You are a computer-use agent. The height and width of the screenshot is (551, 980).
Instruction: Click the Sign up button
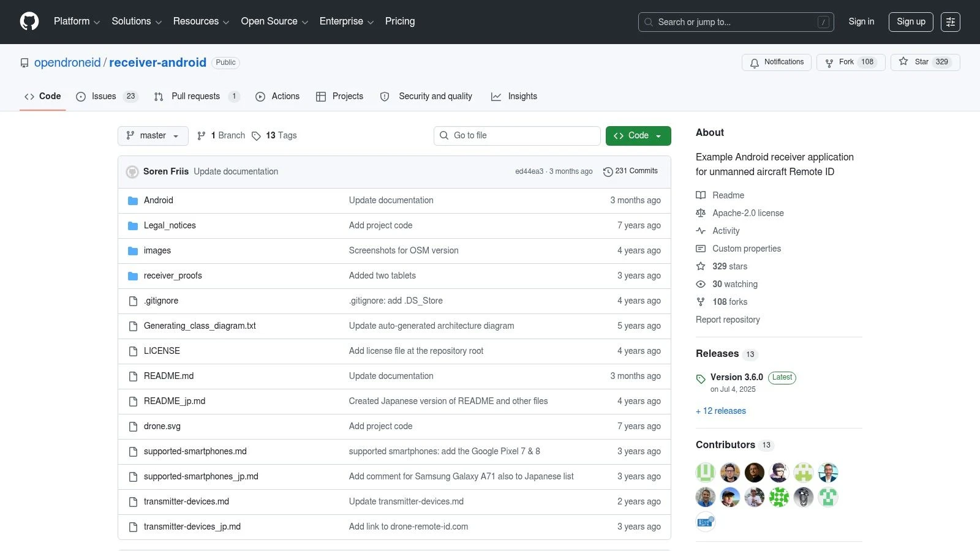[911, 22]
